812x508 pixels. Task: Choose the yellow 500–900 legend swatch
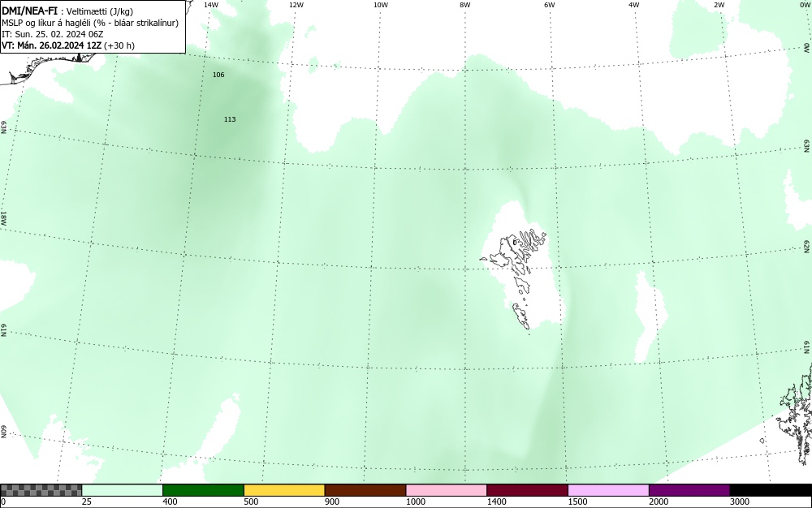[x=284, y=490]
